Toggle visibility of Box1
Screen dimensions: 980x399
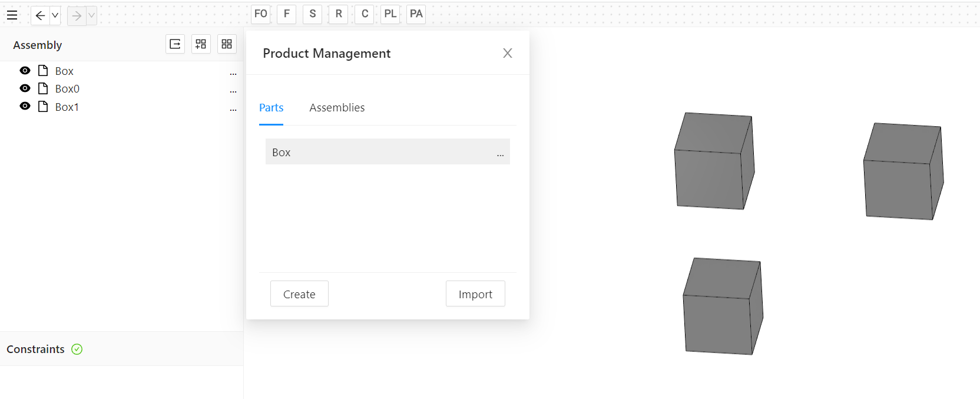(25, 106)
